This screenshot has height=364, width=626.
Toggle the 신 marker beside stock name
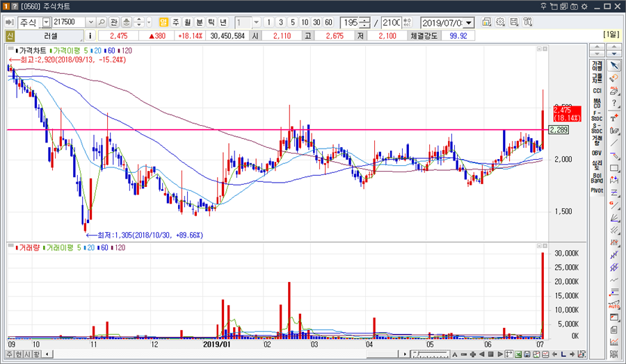(10, 36)
